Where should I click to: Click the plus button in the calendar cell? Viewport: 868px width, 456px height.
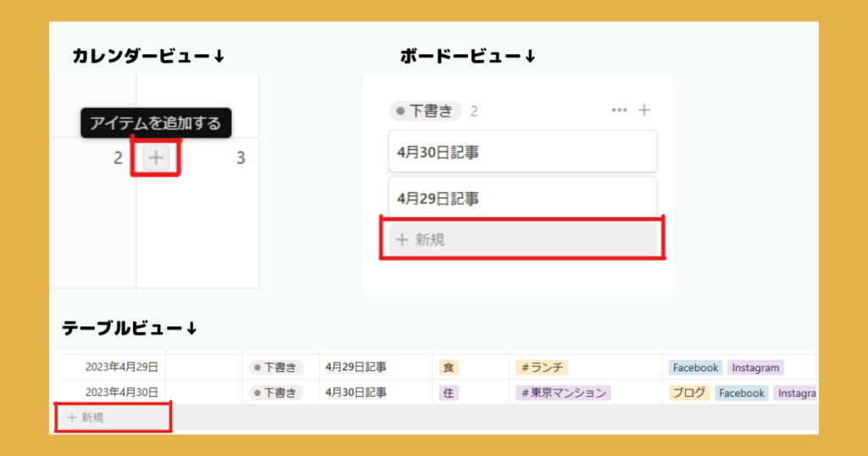coord(157,157)
